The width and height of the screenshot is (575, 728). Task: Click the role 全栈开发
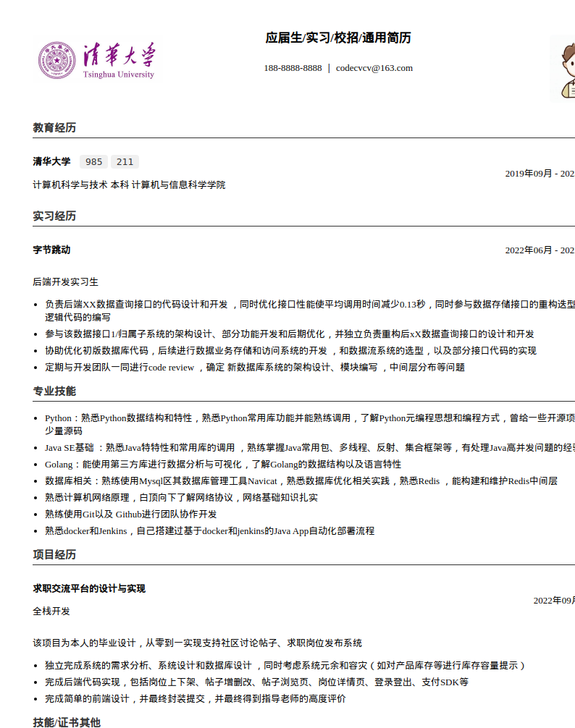tap(51, 611)
